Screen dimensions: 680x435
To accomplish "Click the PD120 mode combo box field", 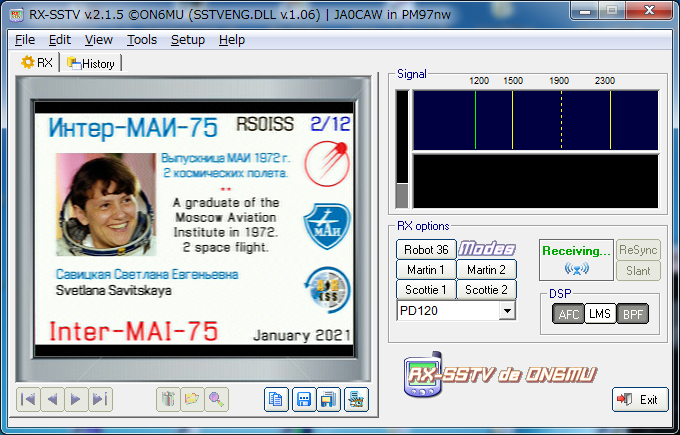I will (456, 311).
